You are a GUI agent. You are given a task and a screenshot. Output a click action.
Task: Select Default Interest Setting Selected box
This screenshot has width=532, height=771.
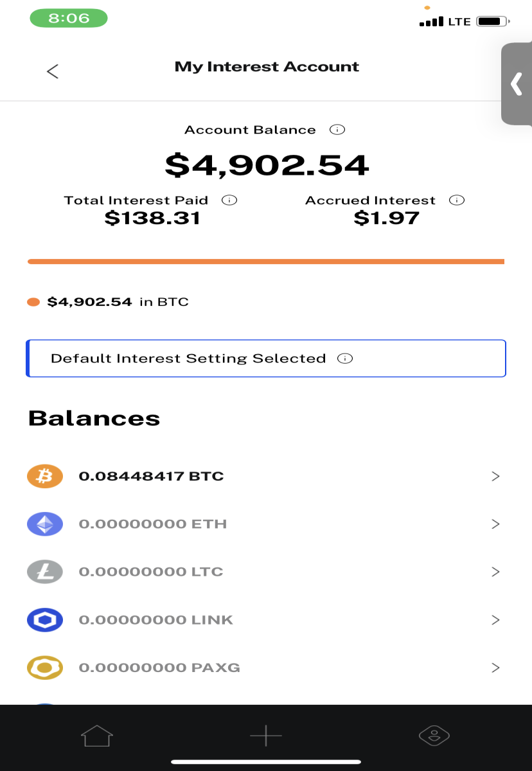click(x=266, y=359)
